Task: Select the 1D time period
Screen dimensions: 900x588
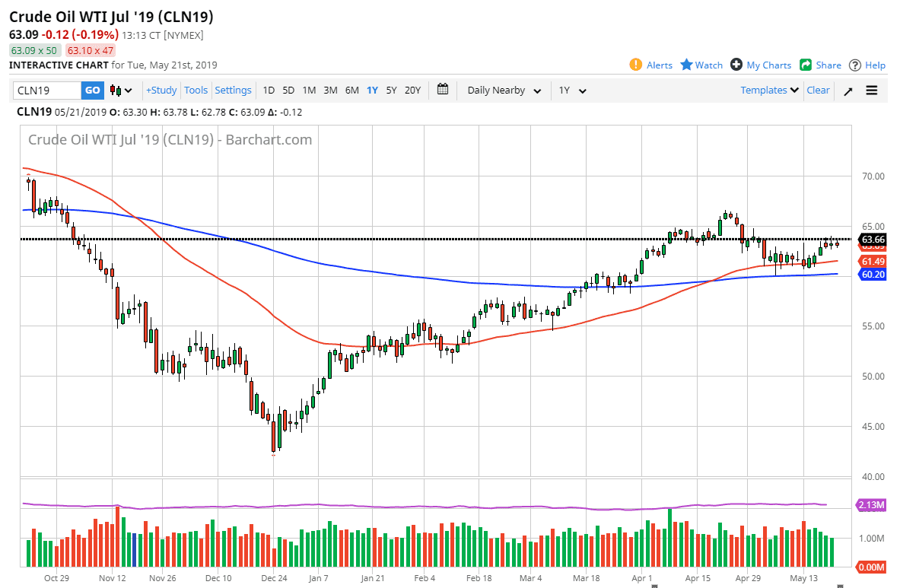Action: pyautogui.click(x=269, y=90)
